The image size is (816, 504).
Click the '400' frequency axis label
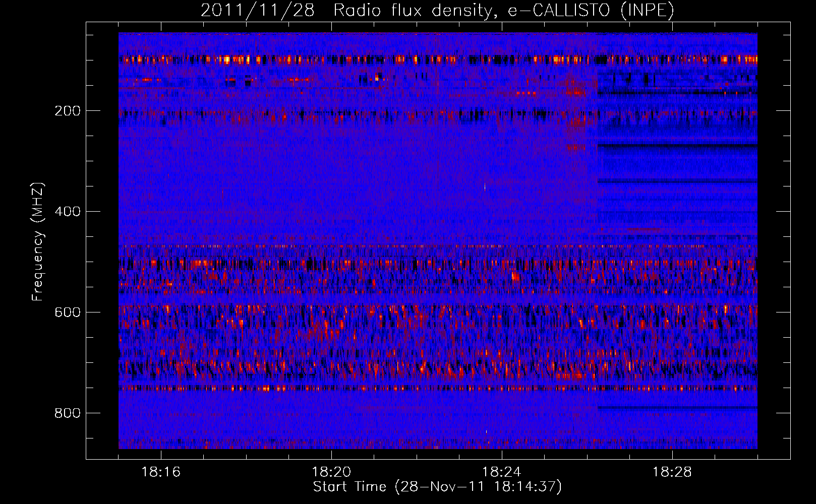pyautogui.click(x=68, y=212)
